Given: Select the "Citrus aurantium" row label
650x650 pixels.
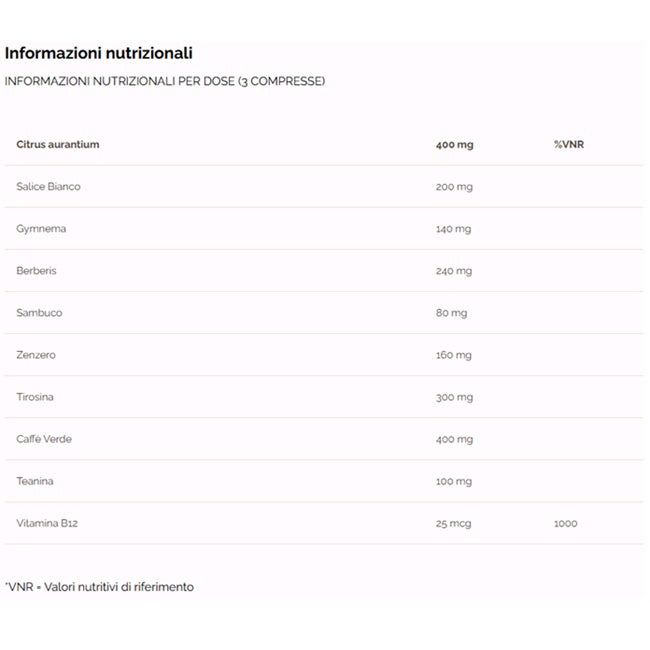Looking at the screenshot, I should point(58,145).
